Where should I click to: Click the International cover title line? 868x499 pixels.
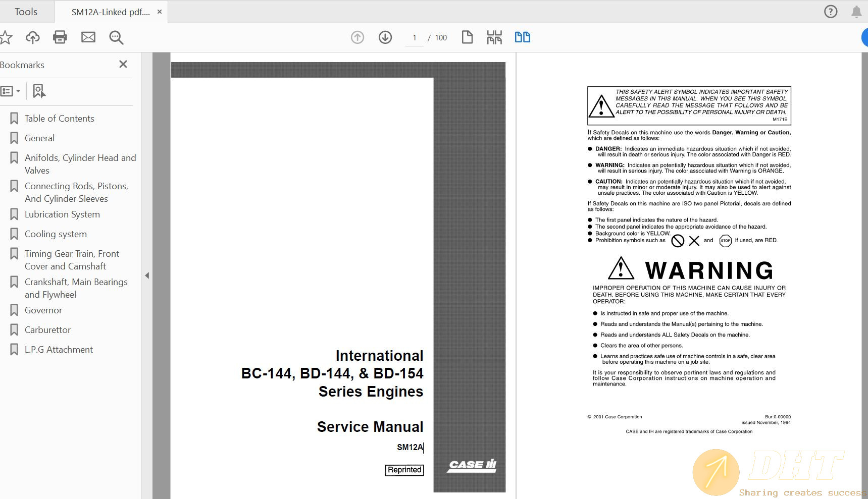[379, 356]
